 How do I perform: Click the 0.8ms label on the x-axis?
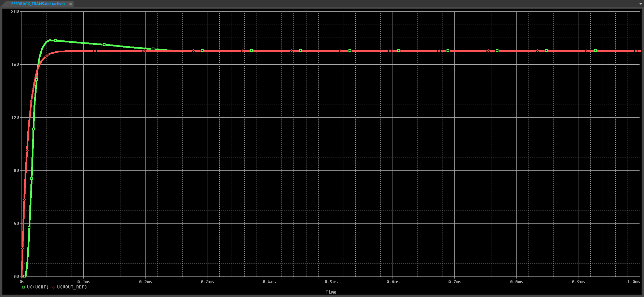[516, 282]
